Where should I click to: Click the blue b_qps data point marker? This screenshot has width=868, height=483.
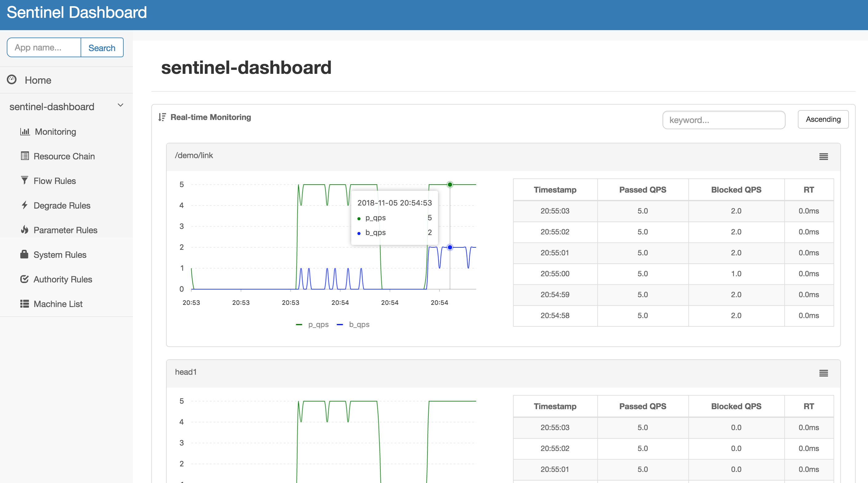[x=450, y=247]
